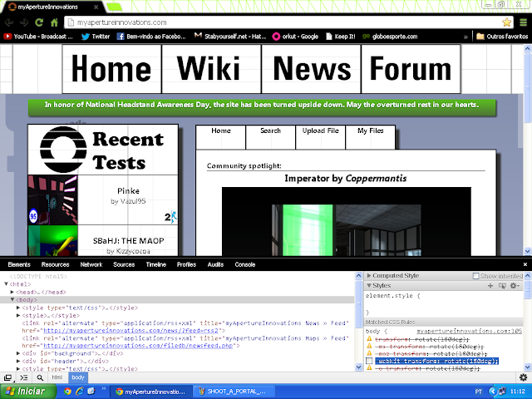This screenshot has height=399, width=532.
Task: Collapse the html node
Action: click(6, 284)
